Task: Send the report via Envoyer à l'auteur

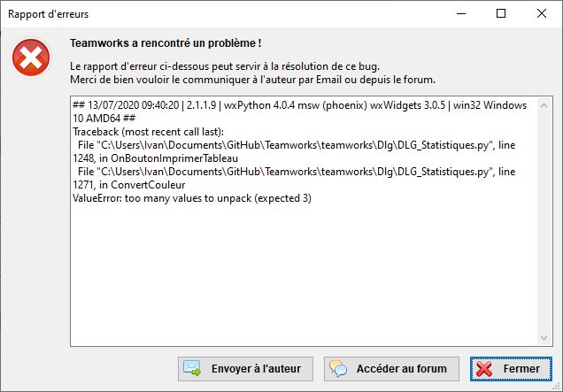Action: 245,369
